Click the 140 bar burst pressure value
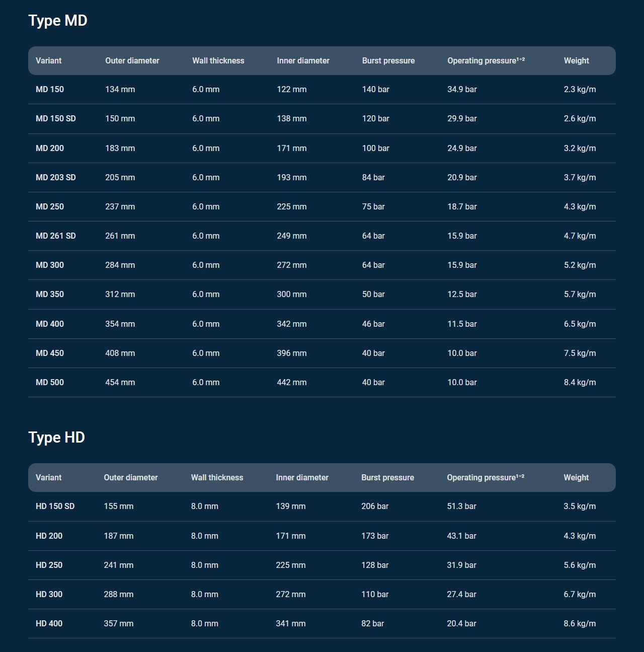 point(375,90)
